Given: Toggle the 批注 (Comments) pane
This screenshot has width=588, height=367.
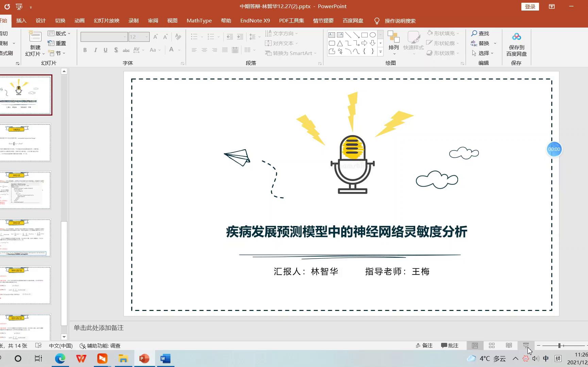Looking at the screenshot, I should point(450,345).
